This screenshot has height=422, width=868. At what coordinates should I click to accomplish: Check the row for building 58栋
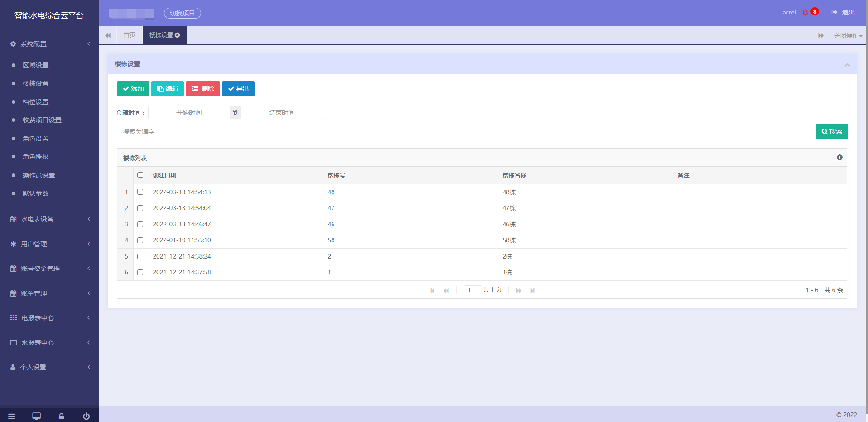[x=140, y=240]
